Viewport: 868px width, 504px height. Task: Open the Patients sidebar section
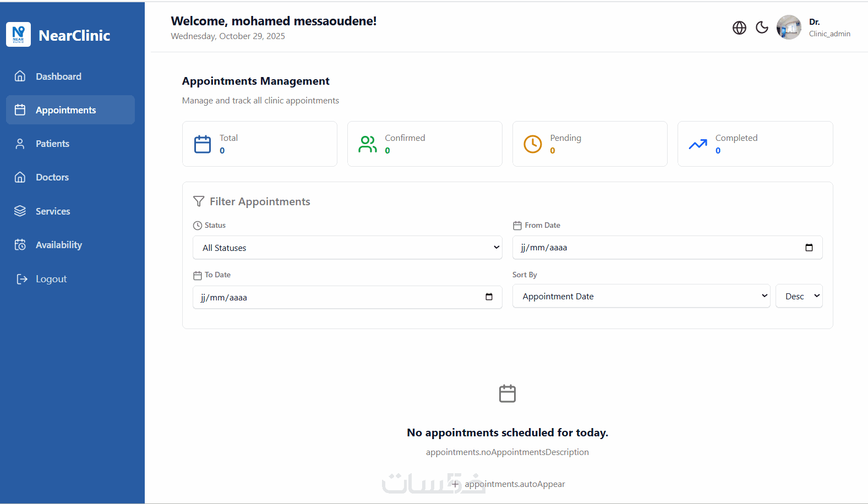(52, 144)
